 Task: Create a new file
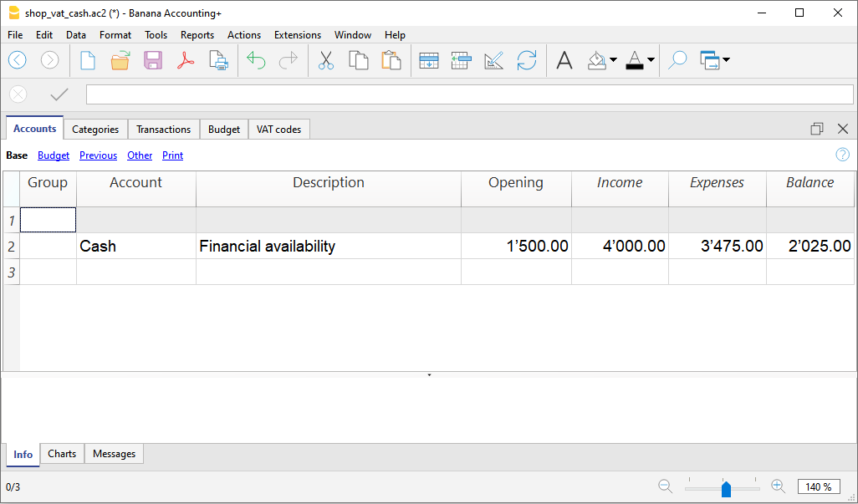pos(88,60)
